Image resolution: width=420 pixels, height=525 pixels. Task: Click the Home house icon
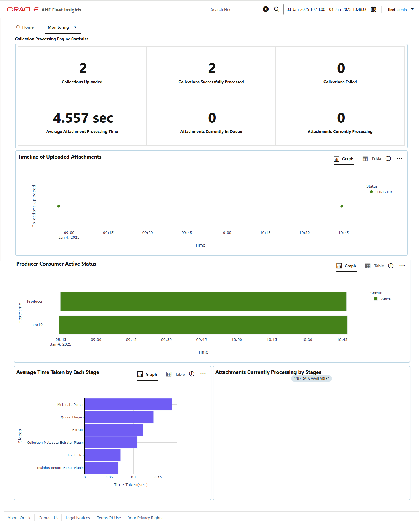tap(18, 27)
